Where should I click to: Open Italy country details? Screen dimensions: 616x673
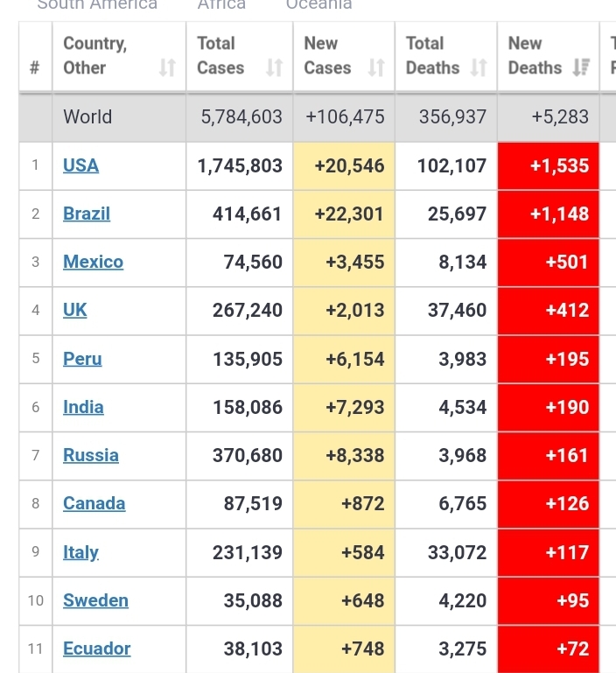[x=80, y=552]
